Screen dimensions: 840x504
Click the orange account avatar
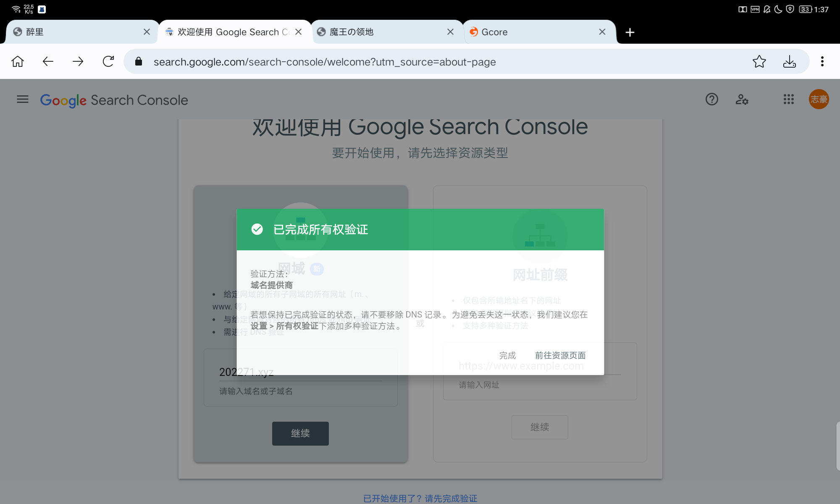(819, 100)
